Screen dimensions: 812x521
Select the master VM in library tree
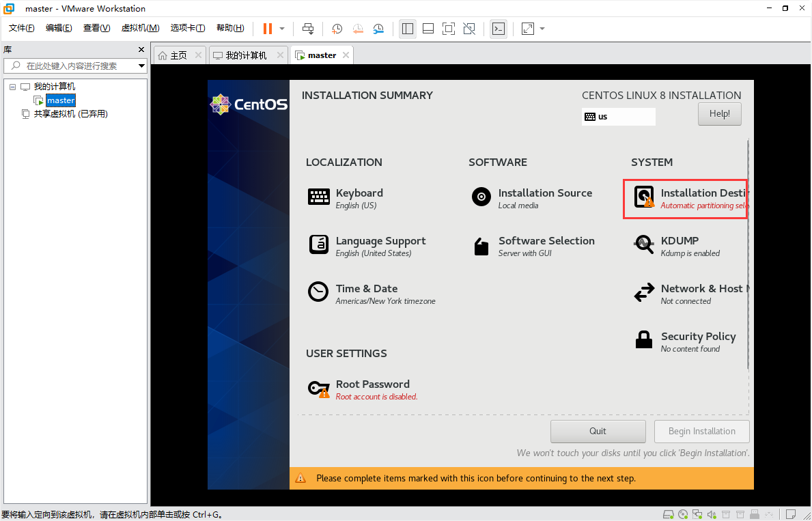point(61,100)
